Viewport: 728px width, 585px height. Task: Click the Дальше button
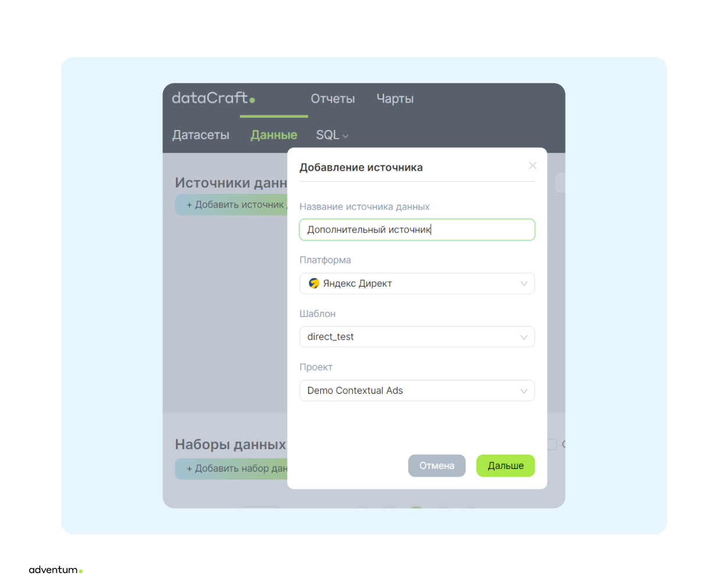coord(506,466)
